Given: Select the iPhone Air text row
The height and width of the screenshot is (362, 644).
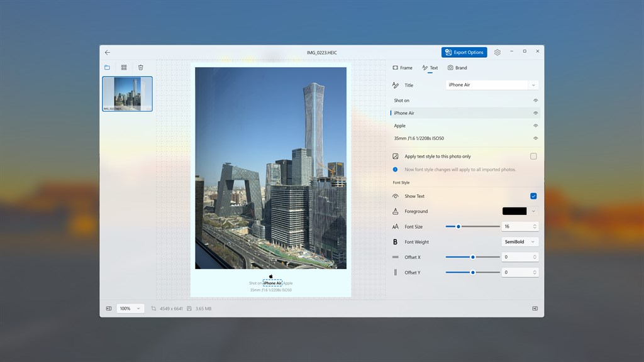Looking at the screenshot, I should pos(465,113).
